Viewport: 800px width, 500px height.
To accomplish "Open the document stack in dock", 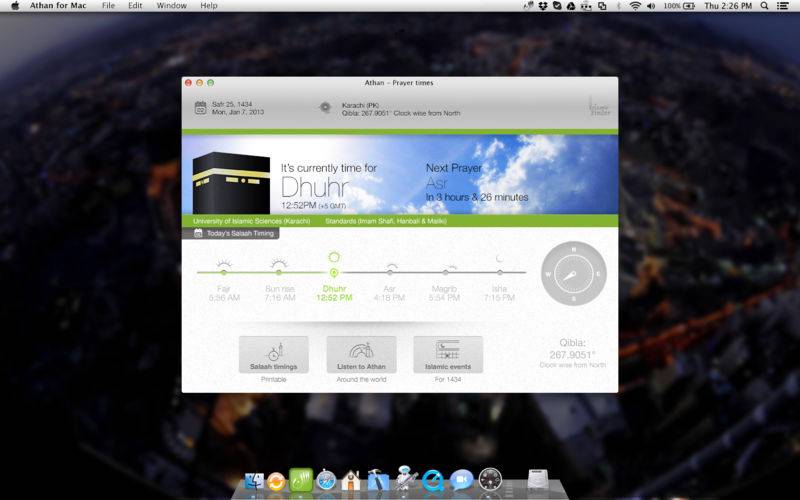I will coord(538,480).
